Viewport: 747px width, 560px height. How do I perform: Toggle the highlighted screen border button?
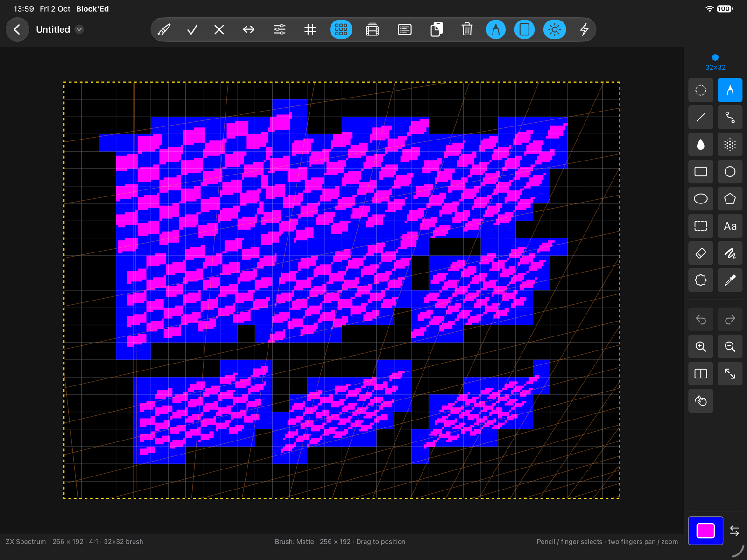click(524, 29)
